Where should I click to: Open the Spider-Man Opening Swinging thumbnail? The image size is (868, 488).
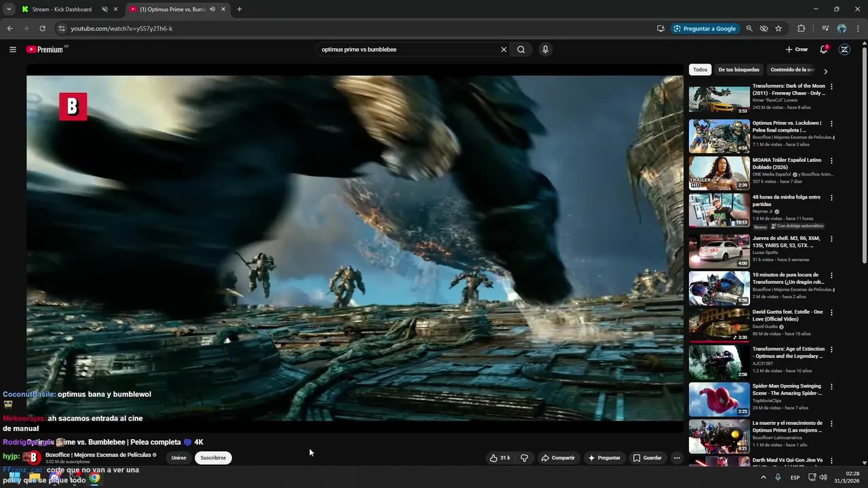(x=719, y=399)
